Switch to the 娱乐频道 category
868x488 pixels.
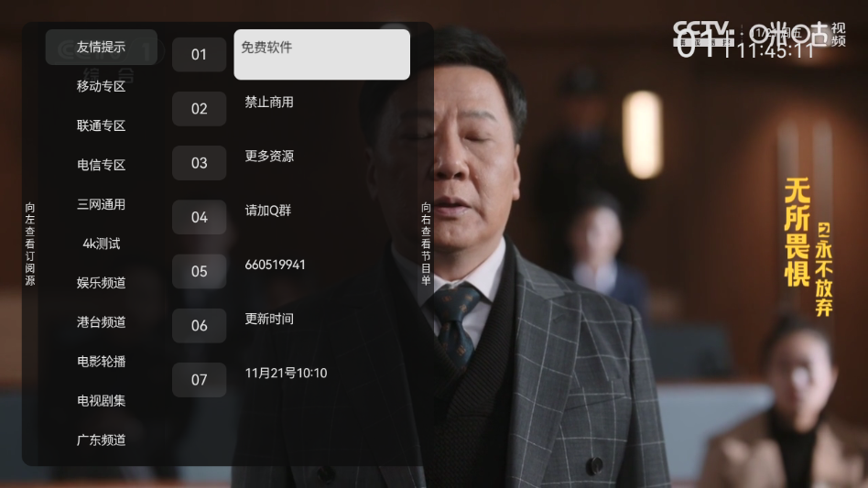click(102, 283)
